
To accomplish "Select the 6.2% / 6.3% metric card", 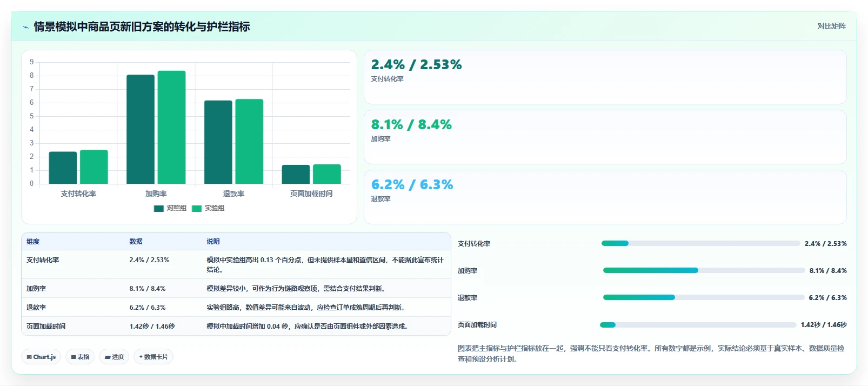I will click(x=605, y=197).
